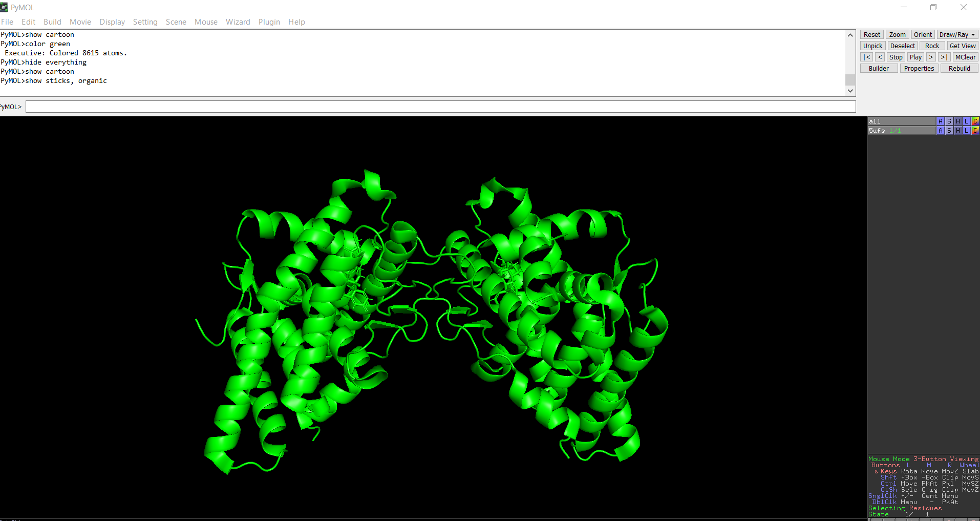Click the console scrollbar up arrow
Viewport: 980px width, 521px height.
tap(850, 35)
